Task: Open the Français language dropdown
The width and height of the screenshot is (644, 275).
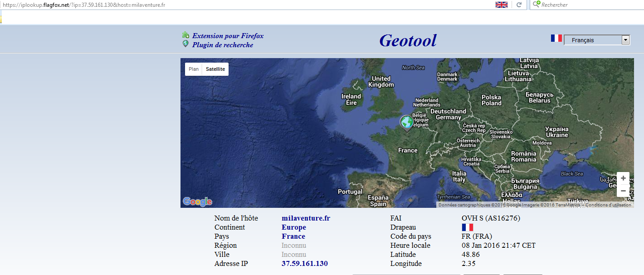Action: pos(597,40)
